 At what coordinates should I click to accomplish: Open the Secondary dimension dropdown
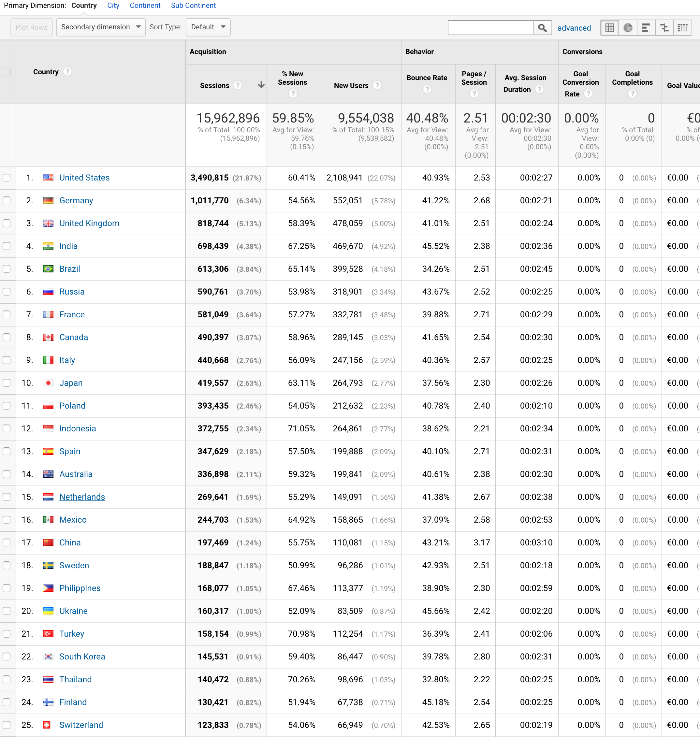tap(101, 27)
